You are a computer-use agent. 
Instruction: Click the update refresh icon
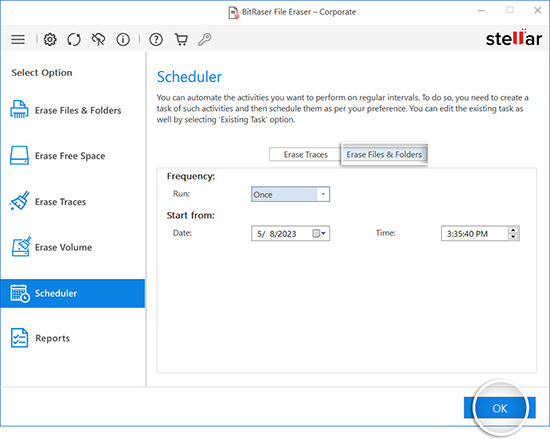(x=74, y=39)
